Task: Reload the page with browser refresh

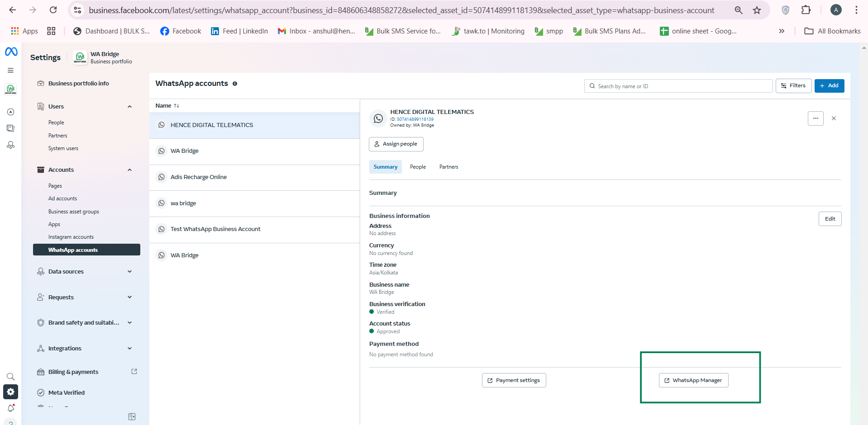Action: pyautogui.click(x=53, y=10)
